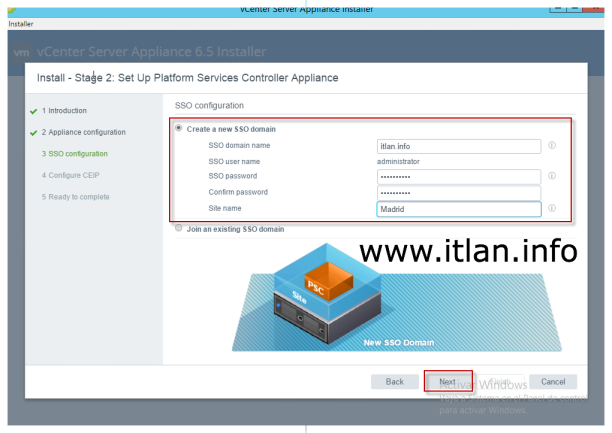Focus the Confirm password field
The height and width of the screenshot is (433, 612).
tap(458, 192)
